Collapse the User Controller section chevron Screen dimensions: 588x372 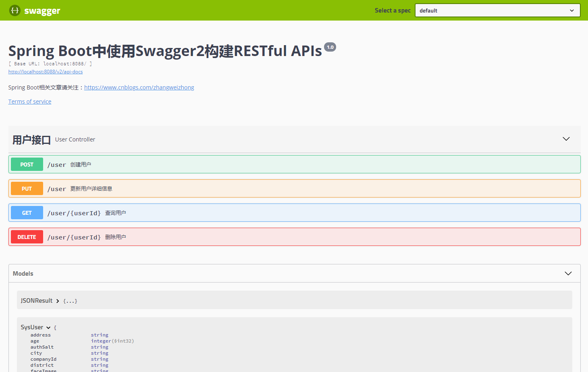coord(566,139)
